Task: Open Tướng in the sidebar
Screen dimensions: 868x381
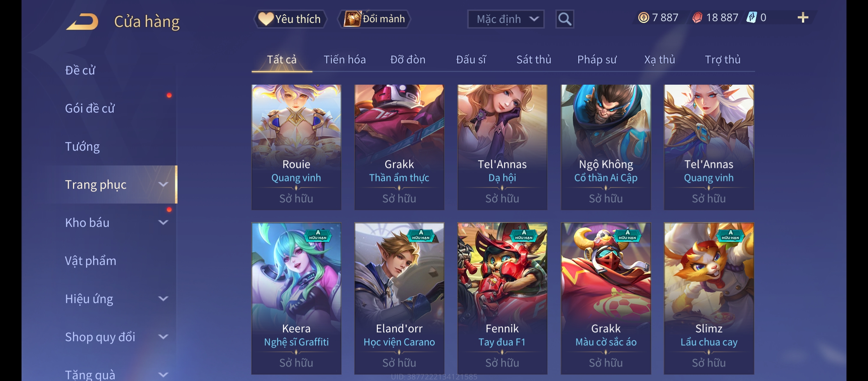Action: point(82,146)
